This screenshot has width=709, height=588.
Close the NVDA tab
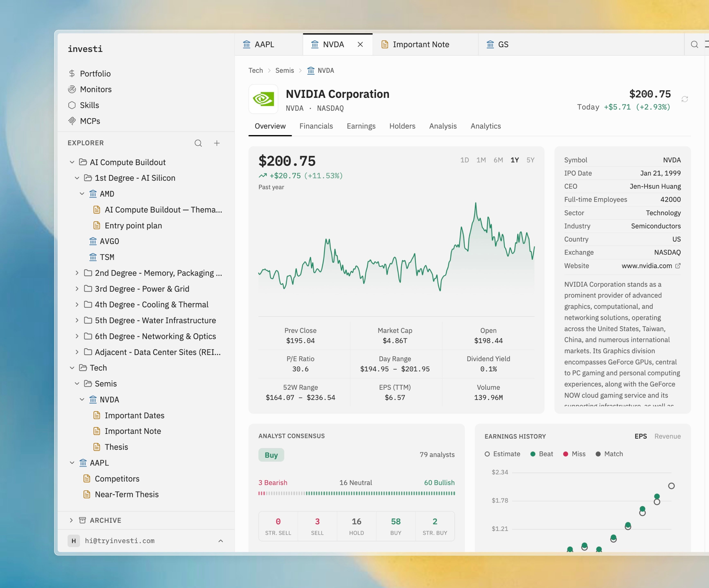click(x=360, y=45)
